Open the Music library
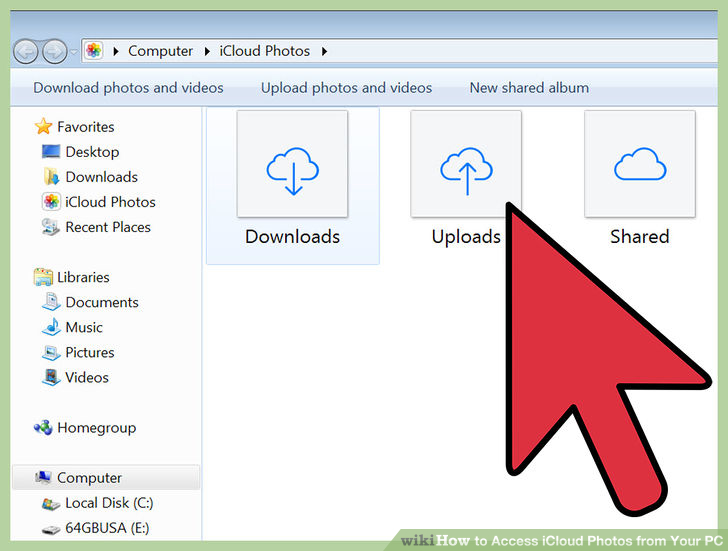Screen dimensions: 728x551 pos(84,327)
